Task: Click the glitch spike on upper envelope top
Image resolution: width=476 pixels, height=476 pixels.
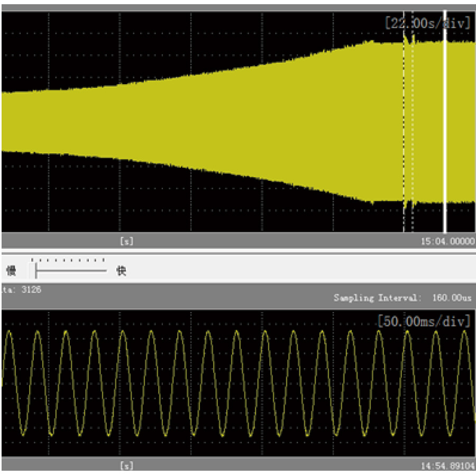Action: [x=406, y=40]
